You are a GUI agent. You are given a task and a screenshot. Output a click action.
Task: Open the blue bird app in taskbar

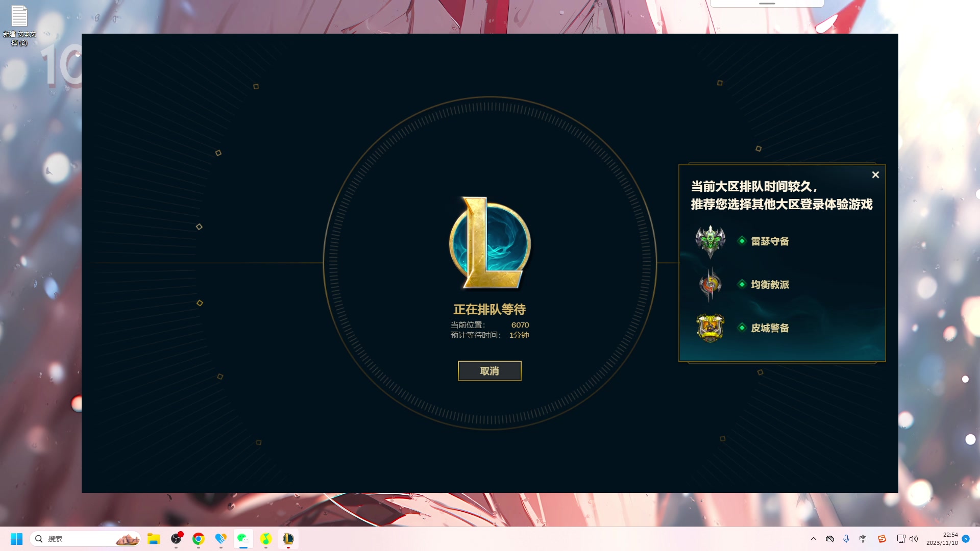click(221, 539)
